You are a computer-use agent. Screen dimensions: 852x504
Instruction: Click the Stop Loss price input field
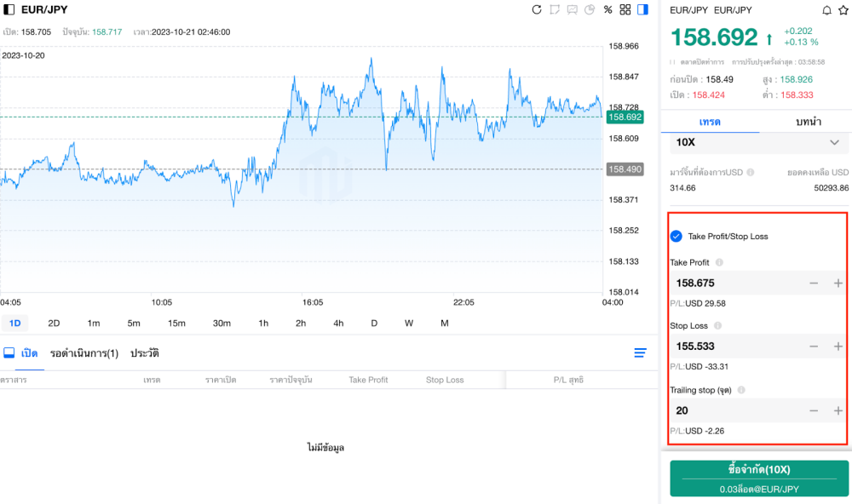tap(733, 346)
